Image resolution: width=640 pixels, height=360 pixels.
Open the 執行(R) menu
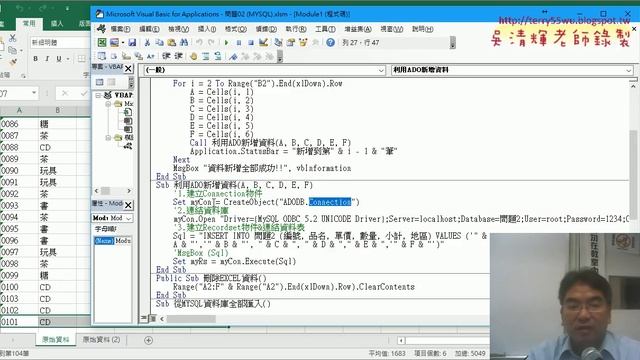(296, 29)
